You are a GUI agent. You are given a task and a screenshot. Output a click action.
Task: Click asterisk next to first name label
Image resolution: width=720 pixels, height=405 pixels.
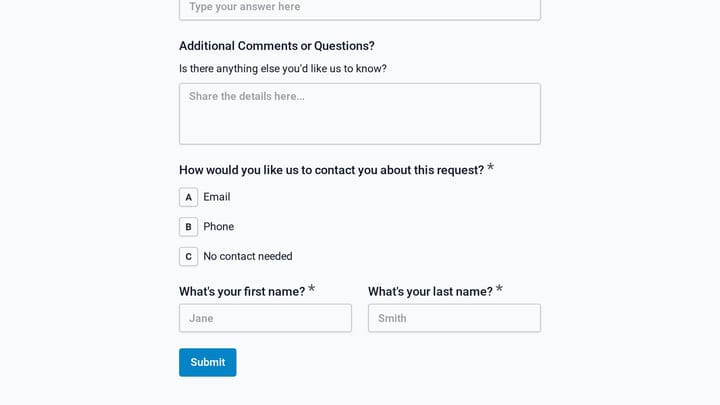[x=311, y=289]
